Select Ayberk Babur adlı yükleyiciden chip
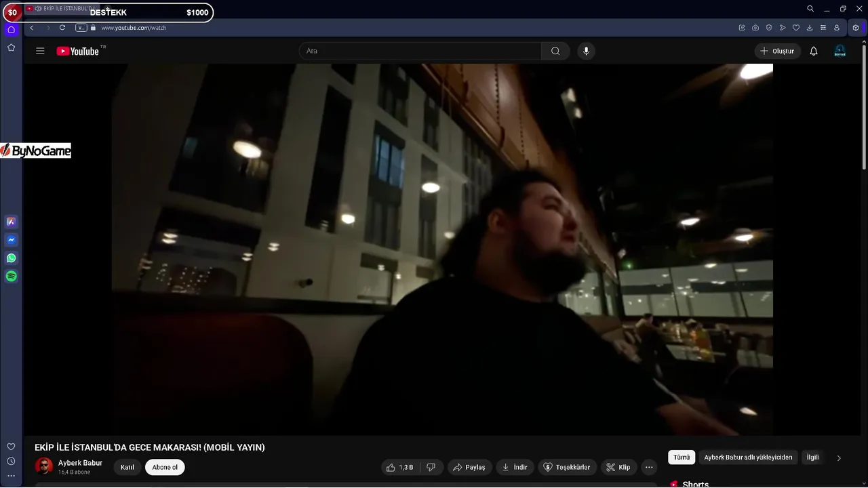868x488 pixels. click(748, 457)
